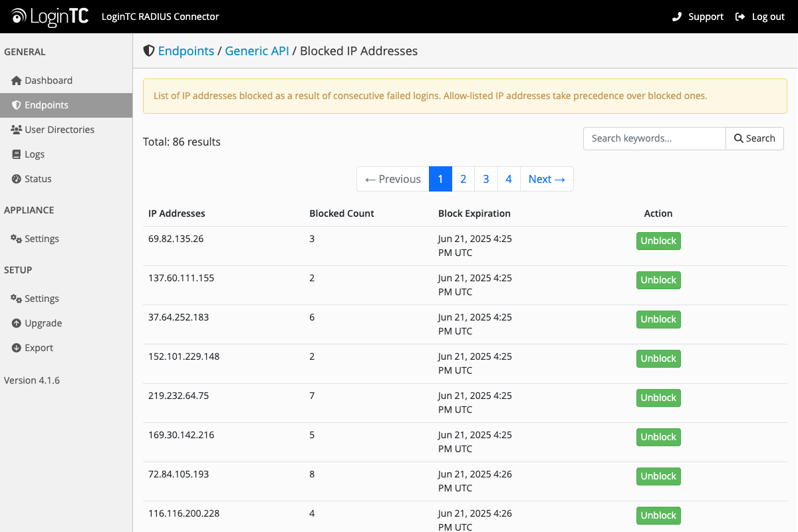Go to page 3 of results
798x532 pixels.
tap(486, 179)
